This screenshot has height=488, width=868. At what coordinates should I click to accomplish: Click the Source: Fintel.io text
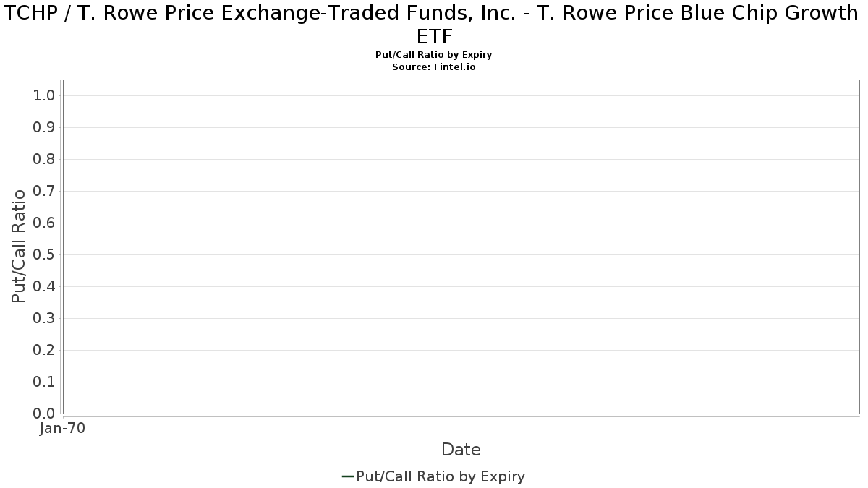434,67
